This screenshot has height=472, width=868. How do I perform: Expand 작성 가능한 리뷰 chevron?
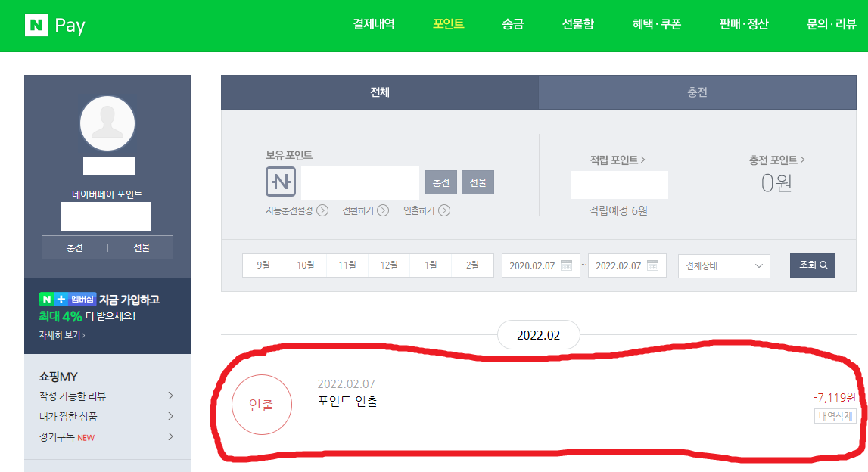tap(170, 396)
